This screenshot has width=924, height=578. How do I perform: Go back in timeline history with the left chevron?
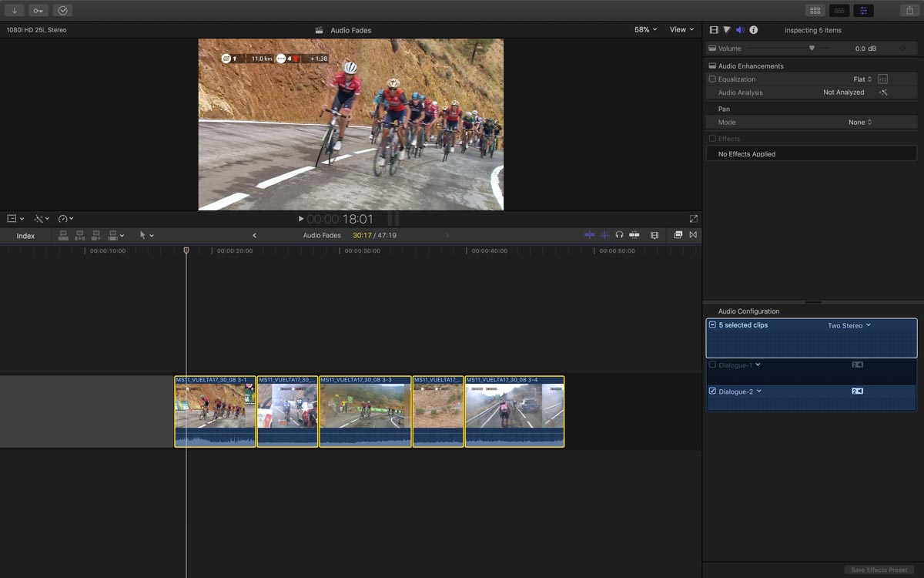coord(254,235)
